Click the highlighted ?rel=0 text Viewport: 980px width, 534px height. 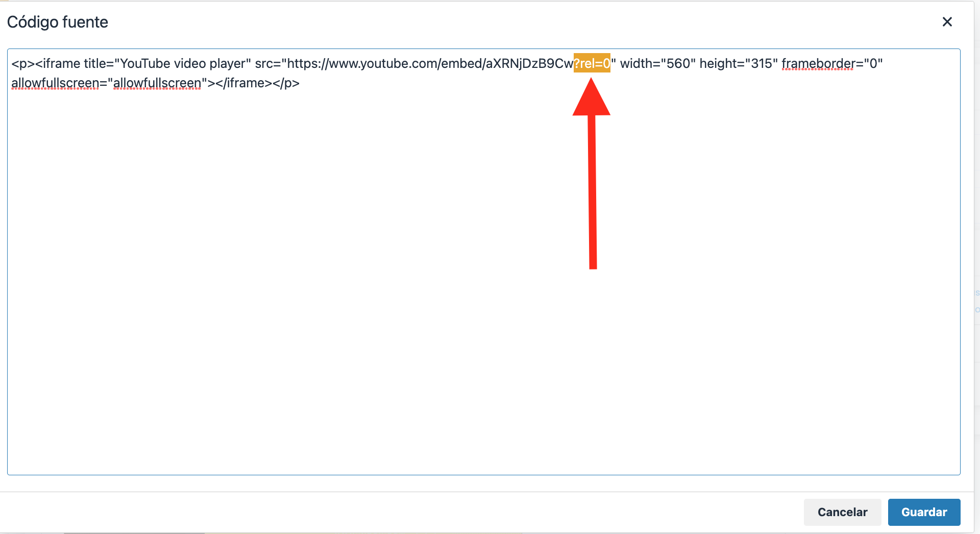point(592,63)
